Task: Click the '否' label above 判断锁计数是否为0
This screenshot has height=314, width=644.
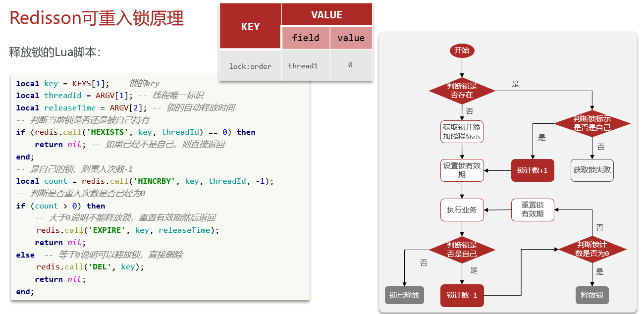Action: [x=600, y=227]
